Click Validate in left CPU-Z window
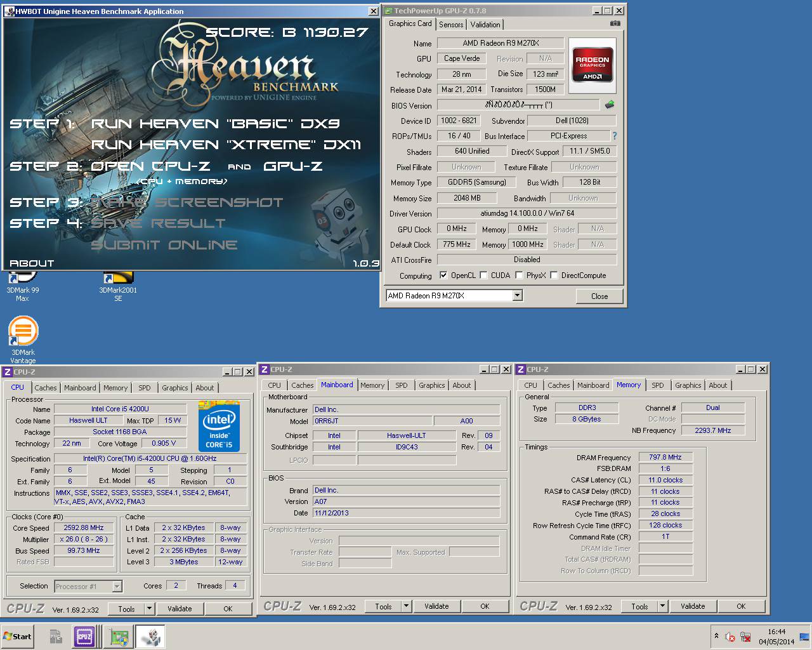The image size is (812, 650). 180,608
